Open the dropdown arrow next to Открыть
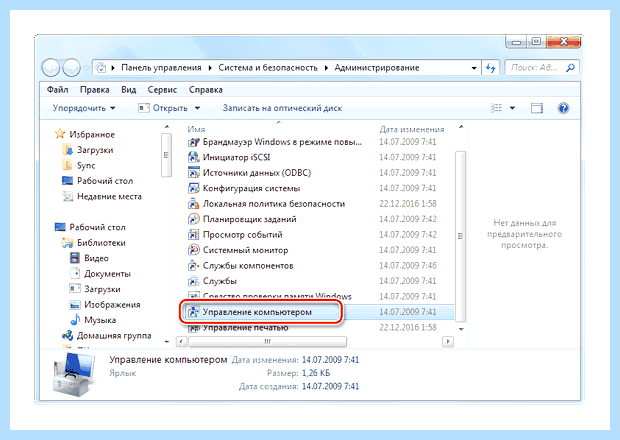Screen dimensions: 620x440 click(x=197, y=108)
